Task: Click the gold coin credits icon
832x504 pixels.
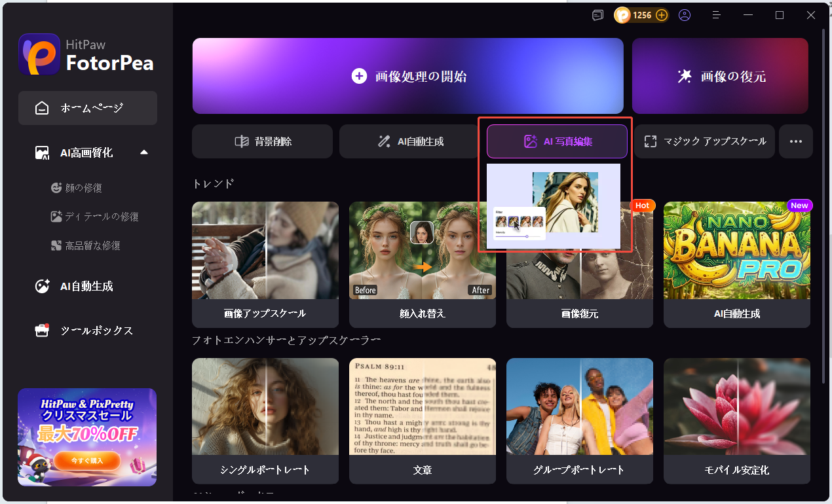Action: 622,15
